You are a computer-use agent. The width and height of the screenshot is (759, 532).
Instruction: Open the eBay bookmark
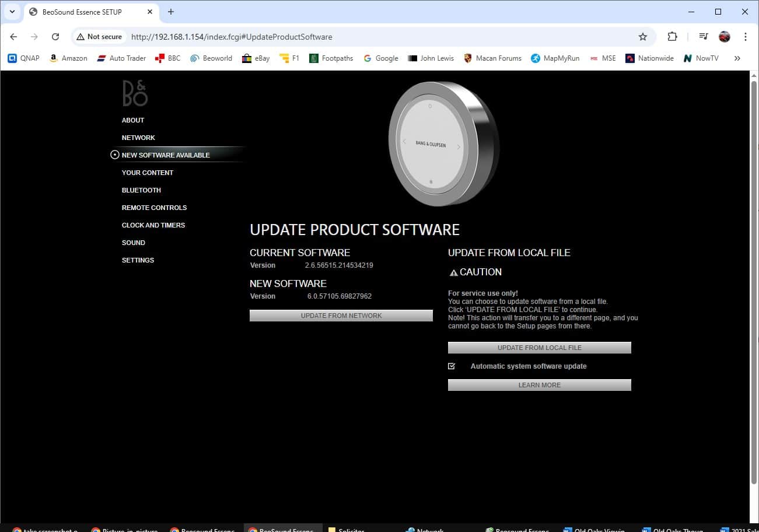coord(256,58)
